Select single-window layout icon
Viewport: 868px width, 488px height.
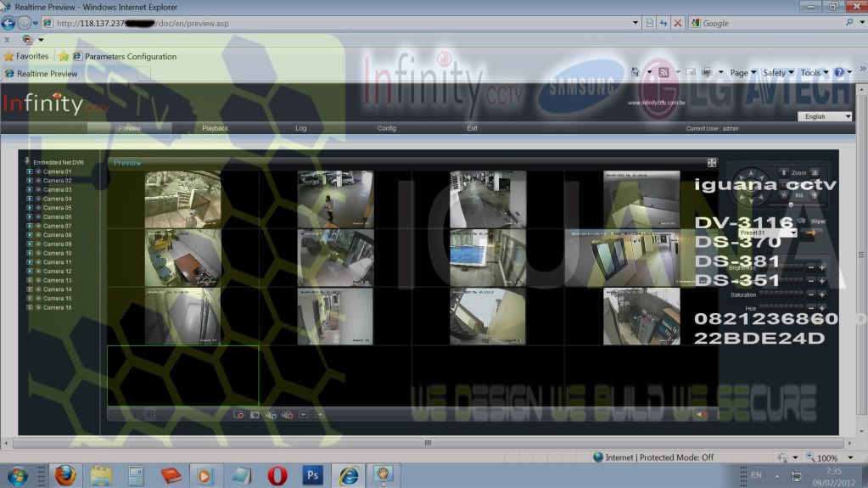[117, 414]
